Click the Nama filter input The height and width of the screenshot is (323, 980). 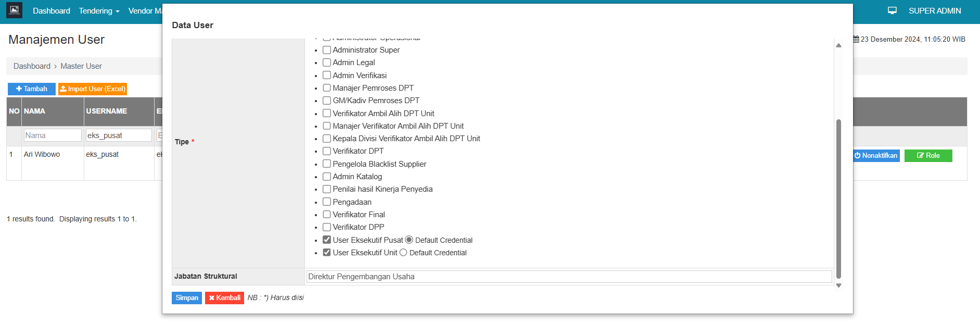coord(53,135)
